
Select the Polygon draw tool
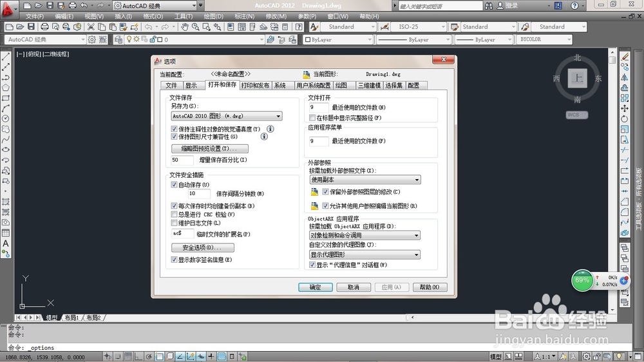point(6,88)
